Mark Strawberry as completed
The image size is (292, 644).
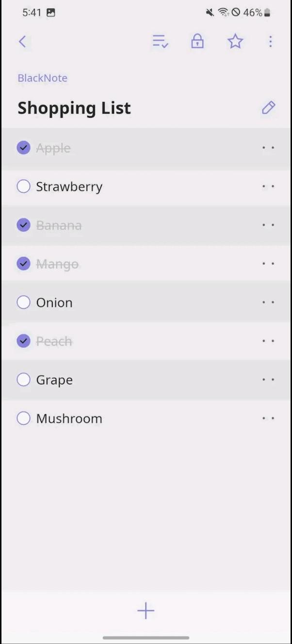(x=23, y=186)
